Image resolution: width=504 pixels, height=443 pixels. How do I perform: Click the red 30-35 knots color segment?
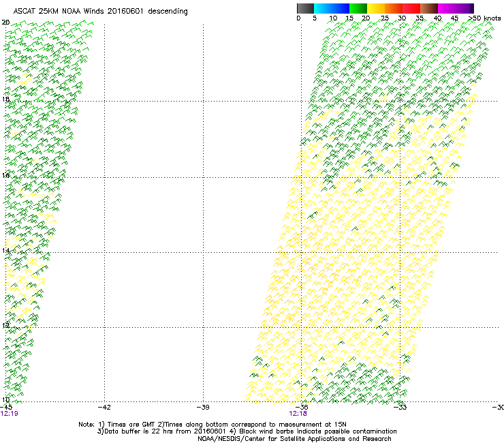tap(411, 8)
